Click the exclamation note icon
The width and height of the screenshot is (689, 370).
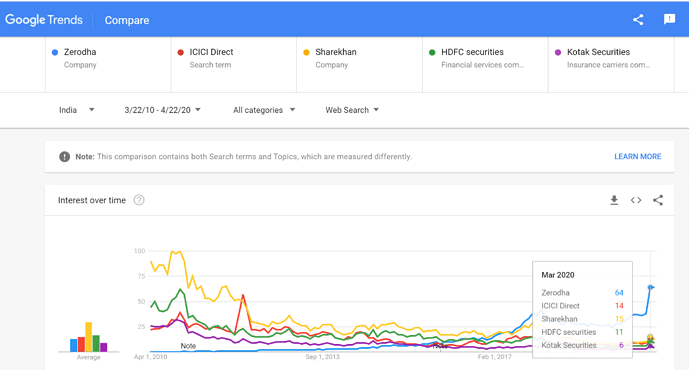(65, 156)
